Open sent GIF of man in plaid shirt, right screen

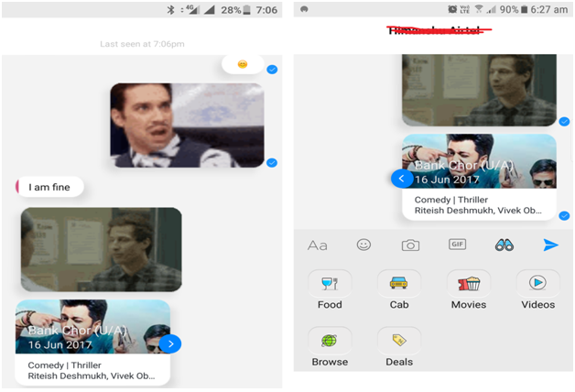[x=479, y=90]
